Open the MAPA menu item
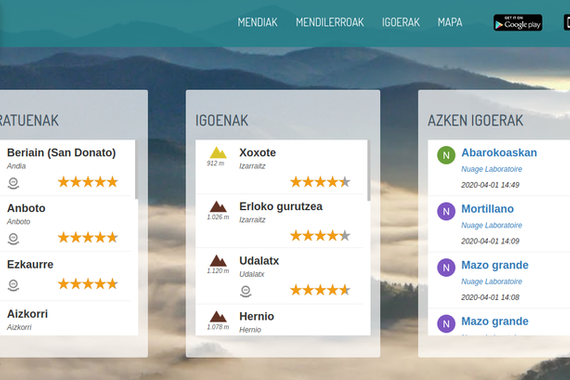 [450, 22]
